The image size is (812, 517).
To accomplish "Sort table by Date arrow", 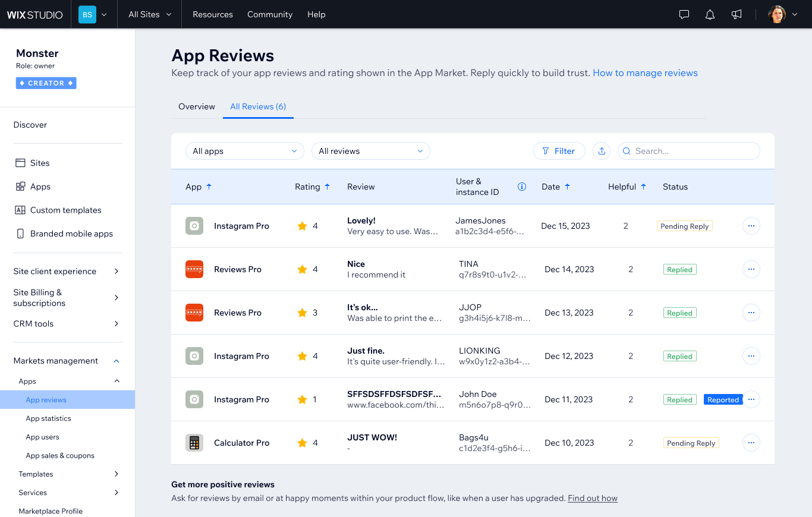I will pos(567,187).
